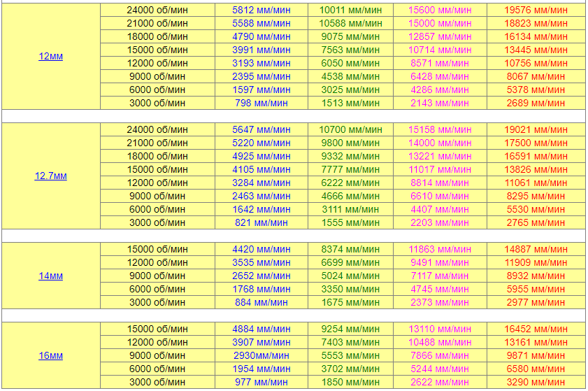Click the 10588 мм/мин green cell
588x391 pixels.
[x=350, y=23]
